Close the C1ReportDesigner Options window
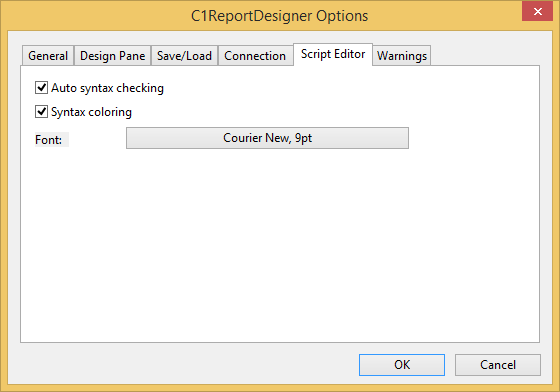The image size is (560, 392). 537,11
